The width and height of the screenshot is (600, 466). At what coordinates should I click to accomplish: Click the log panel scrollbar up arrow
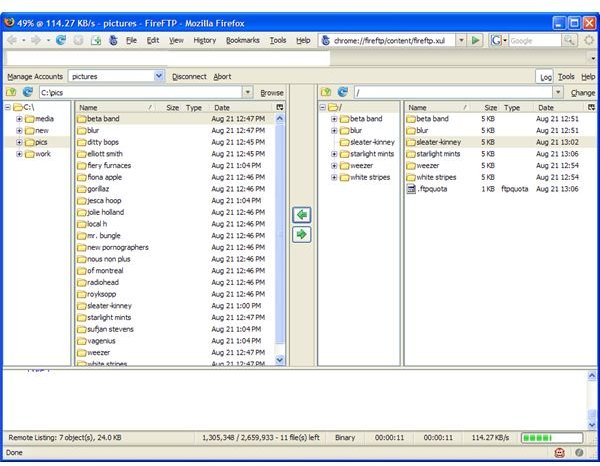pos(592,375)
